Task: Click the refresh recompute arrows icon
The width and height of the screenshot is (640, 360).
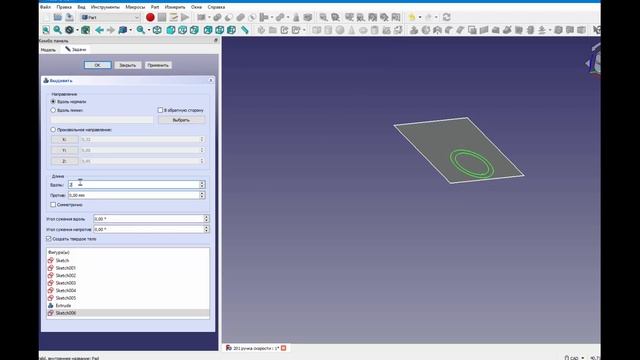Action: click(447, 17)
